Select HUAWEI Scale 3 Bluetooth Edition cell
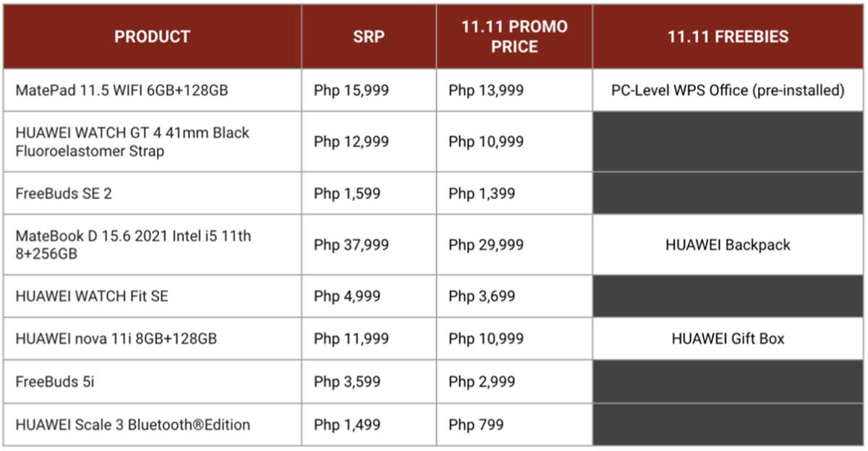868x451 pixels. pos(152,424)
